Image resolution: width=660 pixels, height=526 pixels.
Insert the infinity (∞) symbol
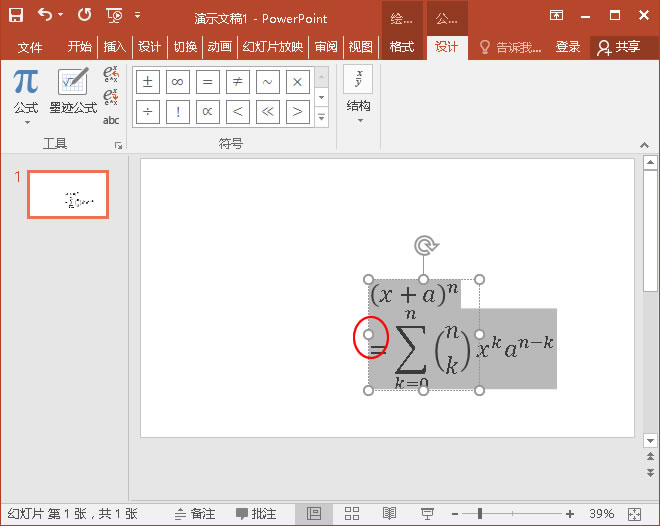[x=177, y=82]
